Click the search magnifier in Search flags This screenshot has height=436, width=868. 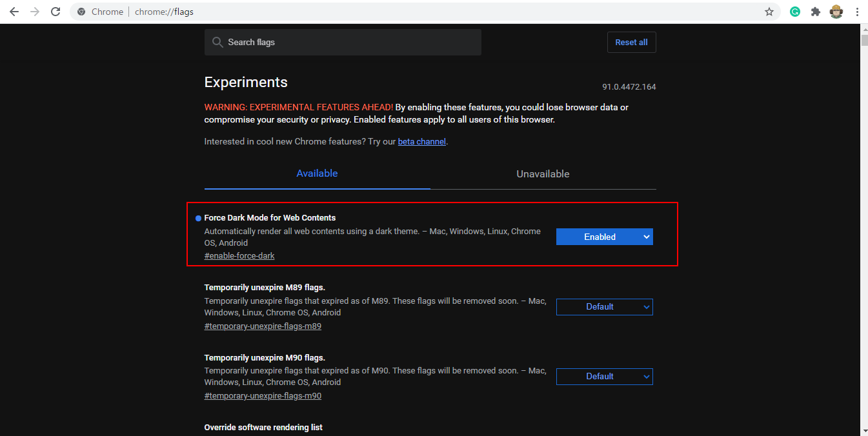tap(217, 42)
